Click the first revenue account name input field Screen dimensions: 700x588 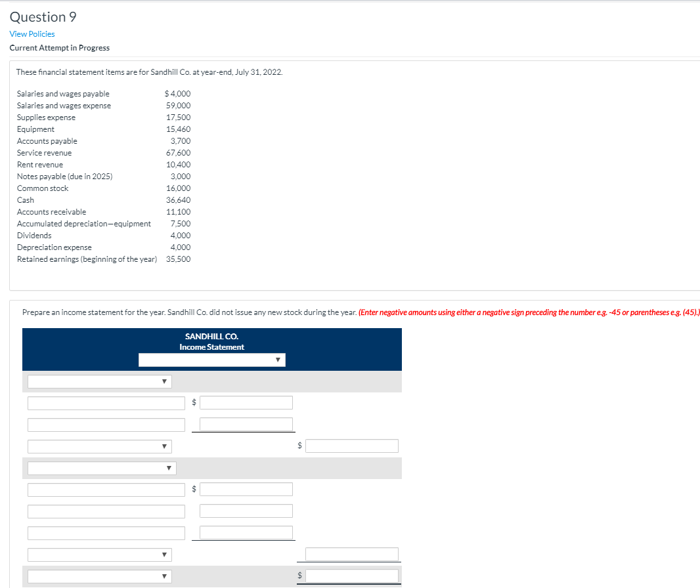[106, 402]
